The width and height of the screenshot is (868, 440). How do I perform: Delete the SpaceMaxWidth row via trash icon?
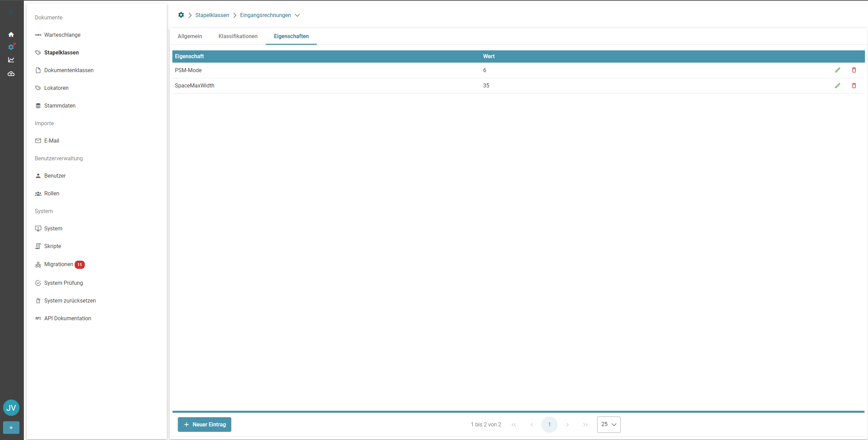click(854, 86)
